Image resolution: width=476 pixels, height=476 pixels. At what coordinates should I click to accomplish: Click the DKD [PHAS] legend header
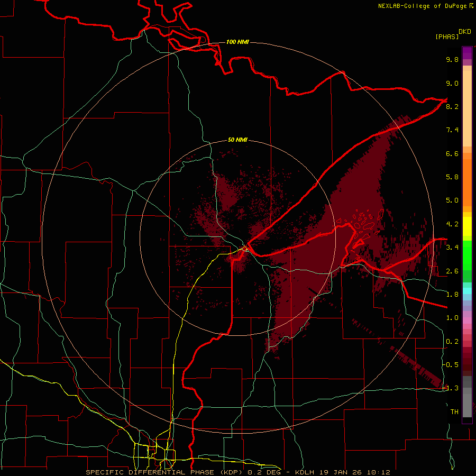pyautogui.click(x=453, y=34)
